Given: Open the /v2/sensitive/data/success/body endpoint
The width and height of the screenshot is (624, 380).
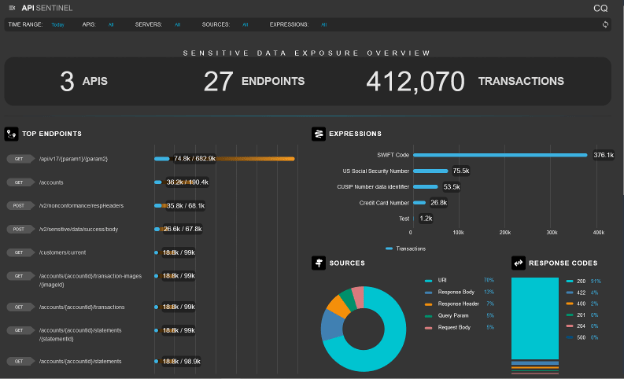Looking at the screenshot, I should 78,229.
